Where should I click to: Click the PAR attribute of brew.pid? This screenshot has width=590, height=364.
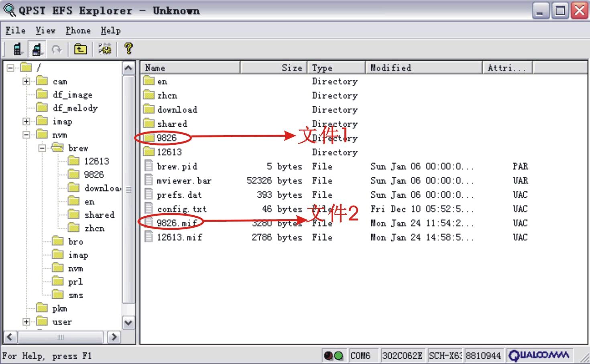point(520,166)
